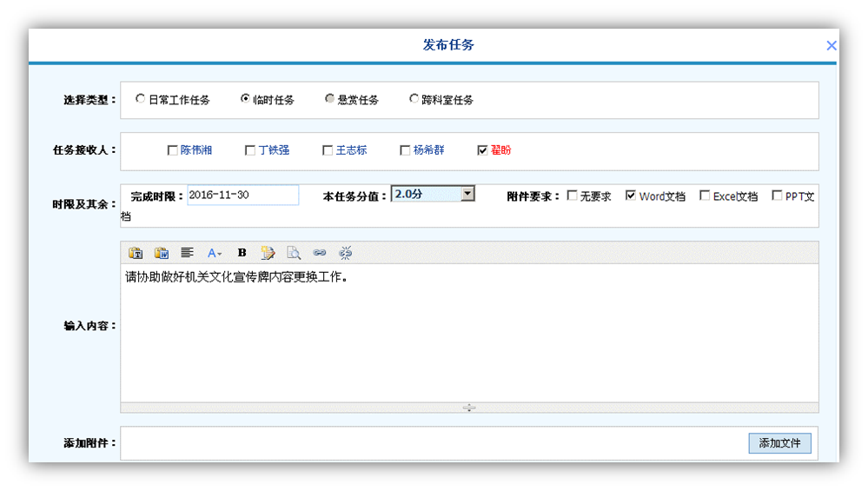Image resolution: width=868 pixels, height=491 pixels.
Task: Click the 完成时限 date field
Action: pos(243,195)
